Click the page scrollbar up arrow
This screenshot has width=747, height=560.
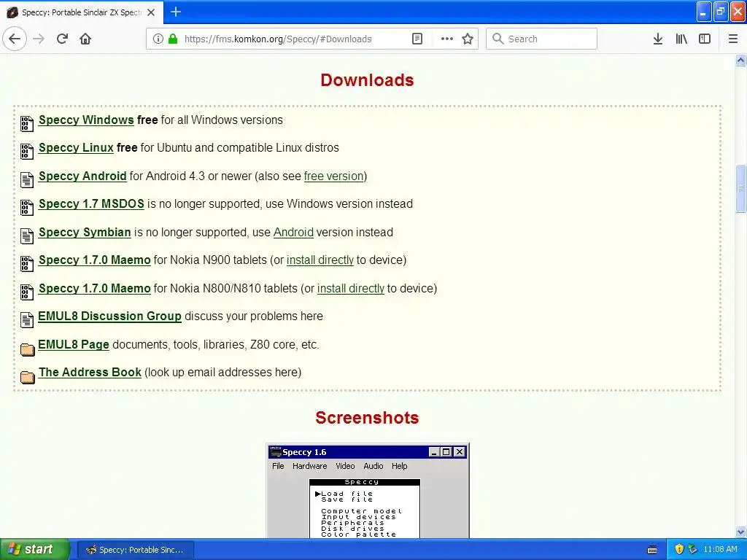tap(740, 60)
